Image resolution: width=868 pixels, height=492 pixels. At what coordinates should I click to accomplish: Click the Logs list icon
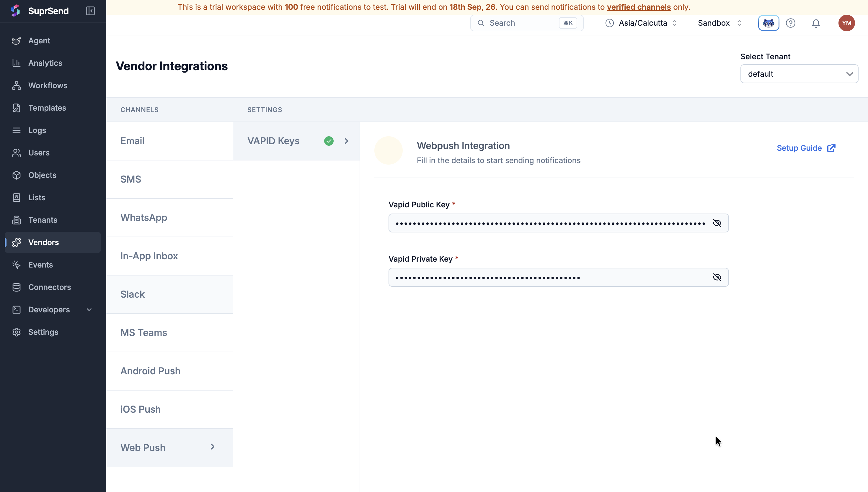(x=16, y=130)
